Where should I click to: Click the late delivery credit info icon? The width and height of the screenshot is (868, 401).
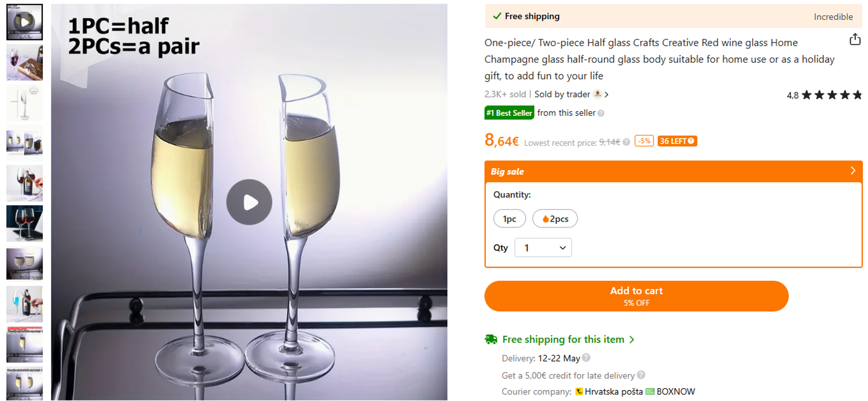(x=641, y=375)
